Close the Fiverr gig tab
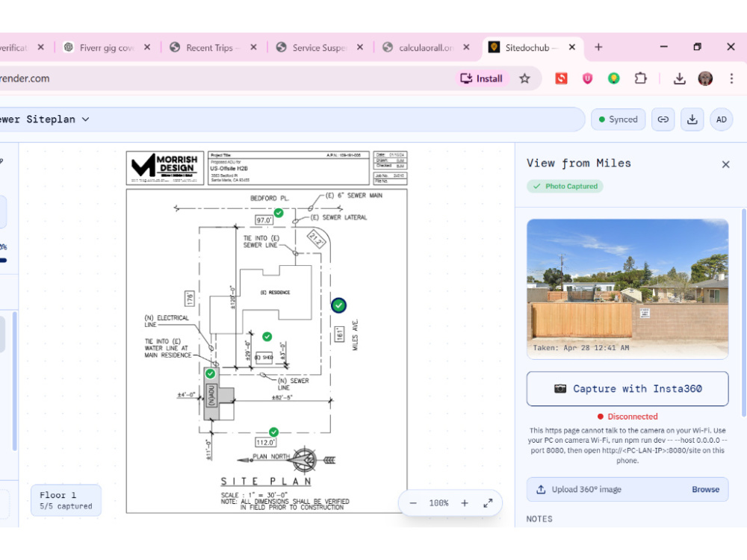The height and width of the screenshot is (560, 747). pyautogui.click(x=147, y=47)
